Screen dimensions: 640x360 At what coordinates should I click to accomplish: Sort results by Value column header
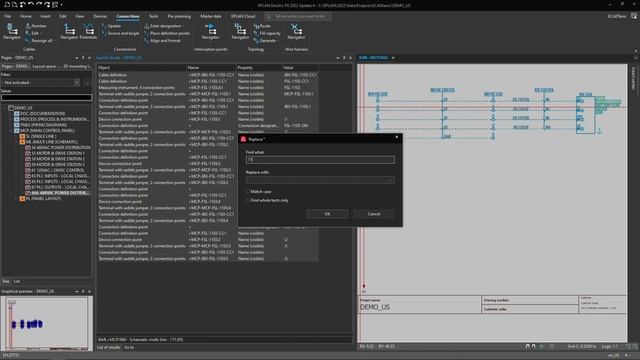(x=300, y=68)
